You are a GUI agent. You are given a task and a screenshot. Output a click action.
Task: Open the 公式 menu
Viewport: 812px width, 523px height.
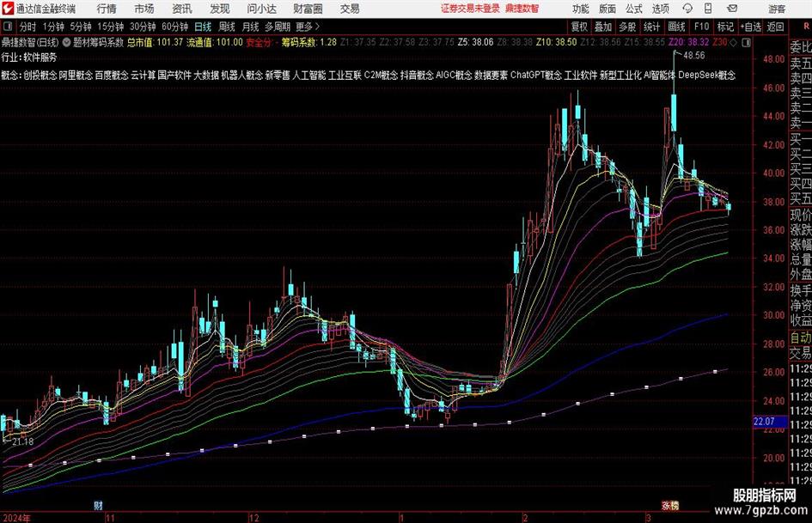[634, 9]
